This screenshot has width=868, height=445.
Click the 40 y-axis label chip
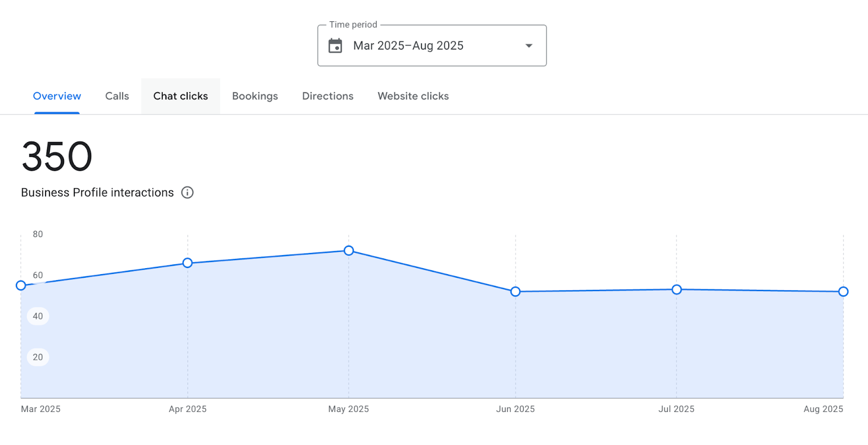coord(38,316)
